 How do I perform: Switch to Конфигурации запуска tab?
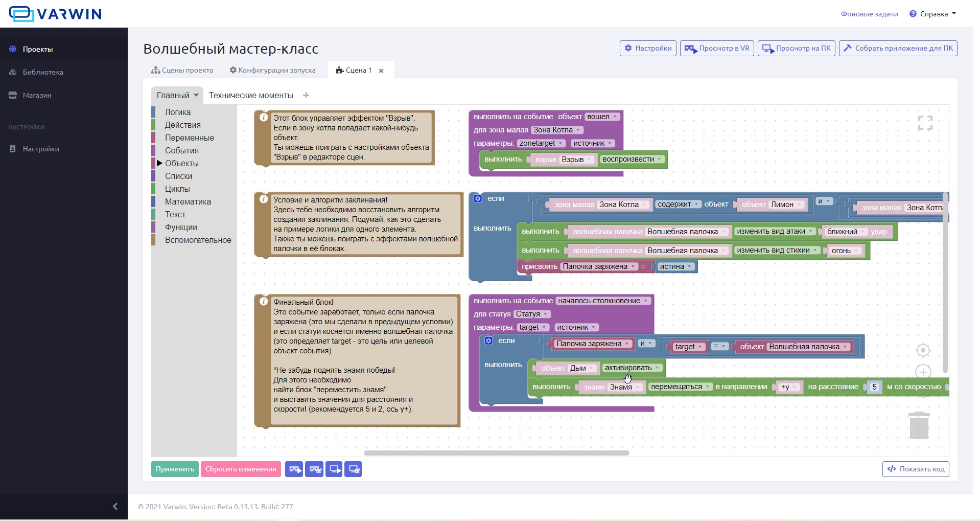click(x=272, y=70)
